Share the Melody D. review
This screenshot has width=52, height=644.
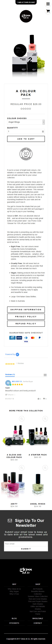[x=9, y=395]
